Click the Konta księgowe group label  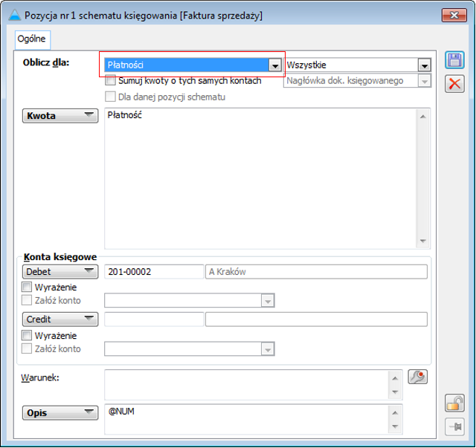pyautogui.click(x=60, y=256)
